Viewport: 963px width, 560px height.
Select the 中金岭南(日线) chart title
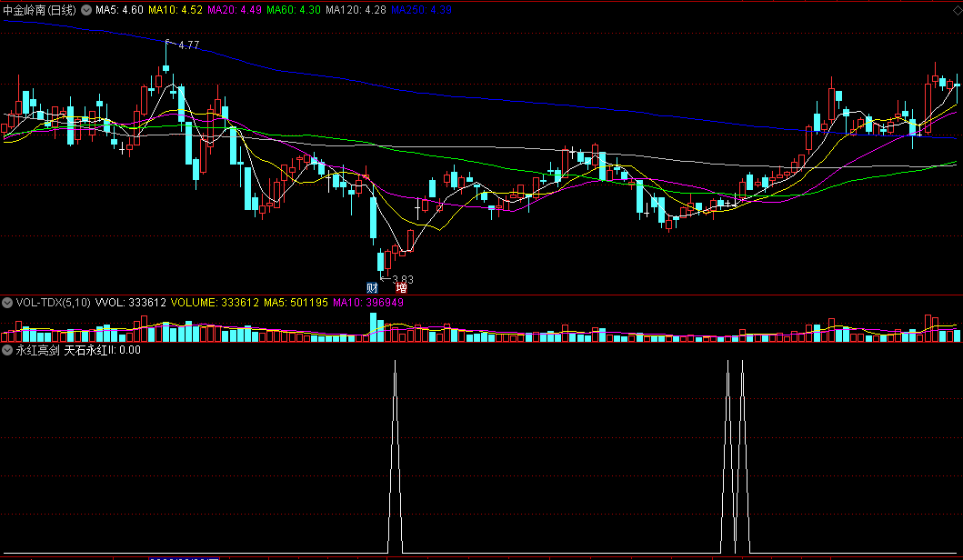pyautogui.click(x=40, y=10)
